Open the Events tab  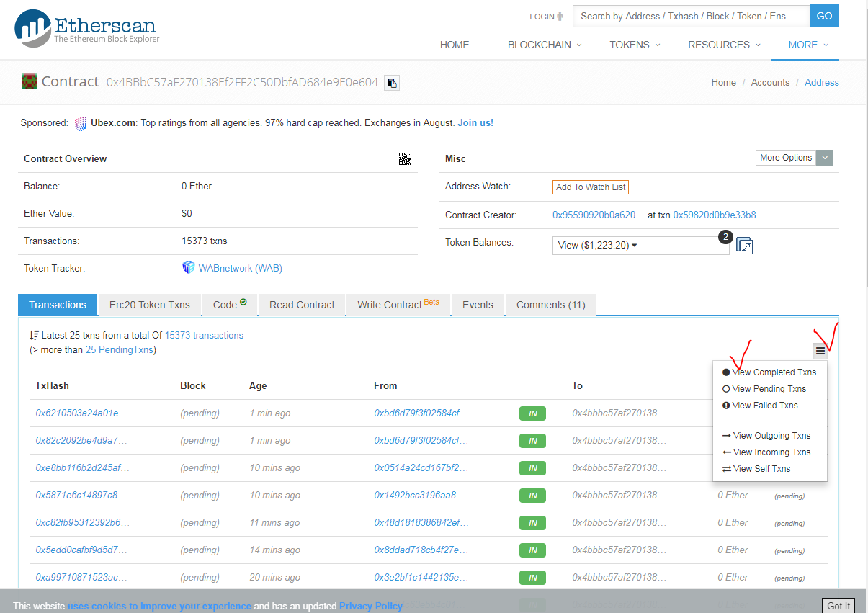(478, 305)
